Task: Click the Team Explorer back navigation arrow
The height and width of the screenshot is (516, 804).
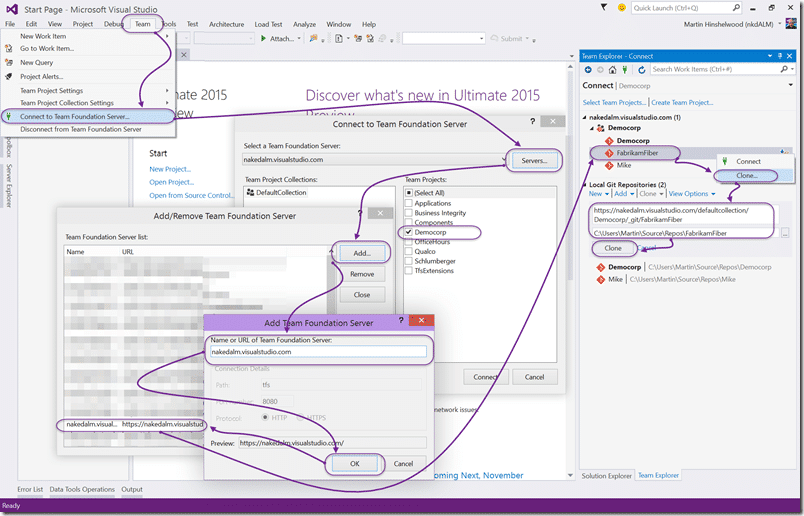Action: 588,69
